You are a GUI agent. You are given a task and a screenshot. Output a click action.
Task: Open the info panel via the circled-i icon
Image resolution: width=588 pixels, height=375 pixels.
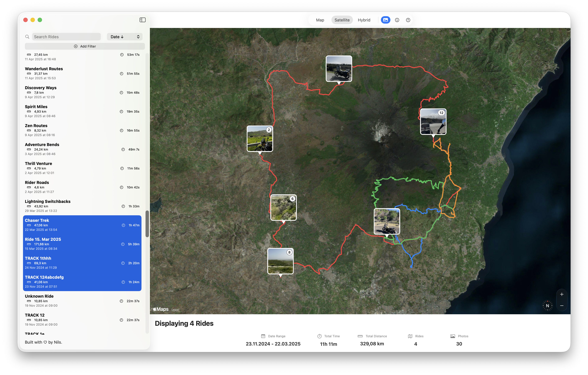point(397,20)
